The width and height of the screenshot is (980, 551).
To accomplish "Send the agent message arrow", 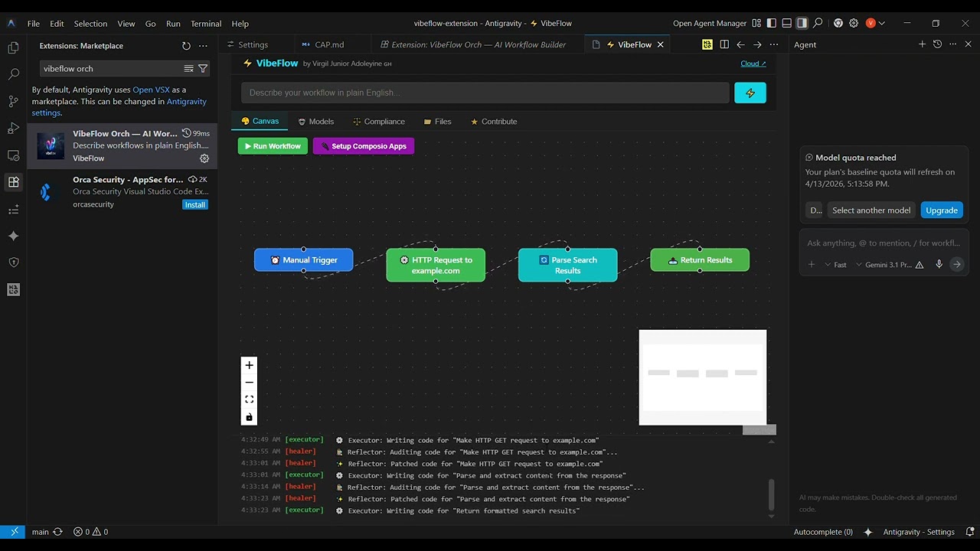I will (x=956, y=265).
